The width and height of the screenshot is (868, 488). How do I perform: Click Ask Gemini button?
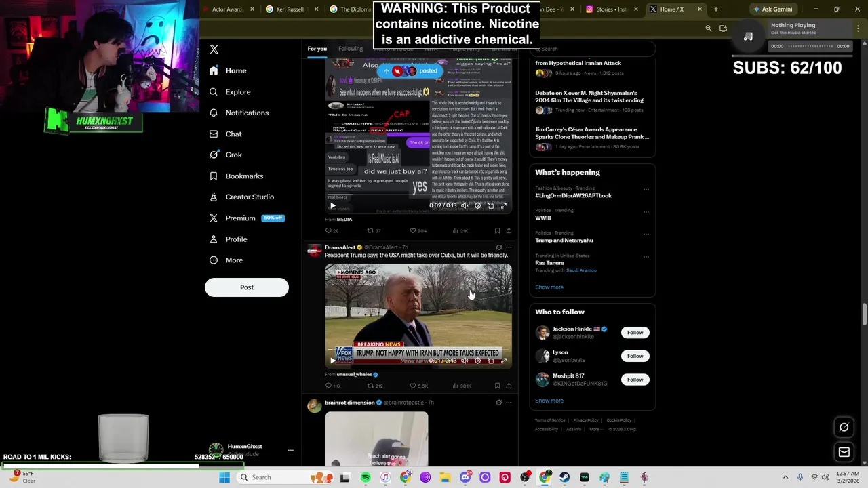[772, 9]
